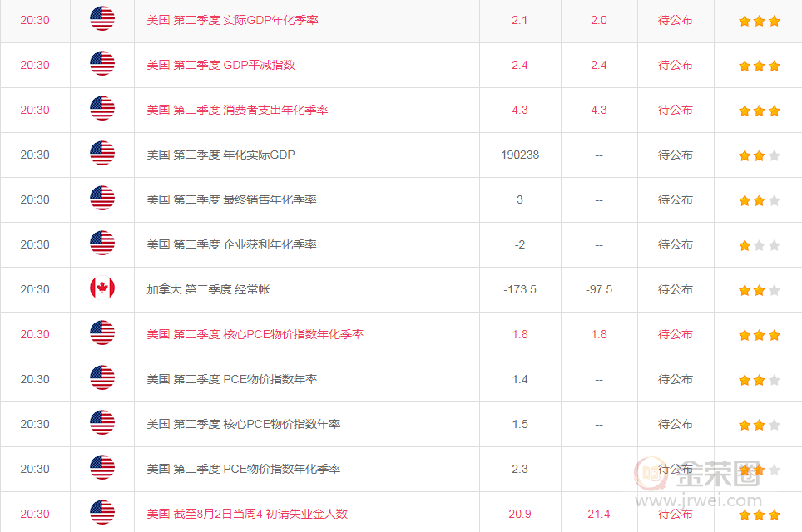This screenshot has width=802, height=532.
Task: Select previous value 190238
Action: point(520,155)
